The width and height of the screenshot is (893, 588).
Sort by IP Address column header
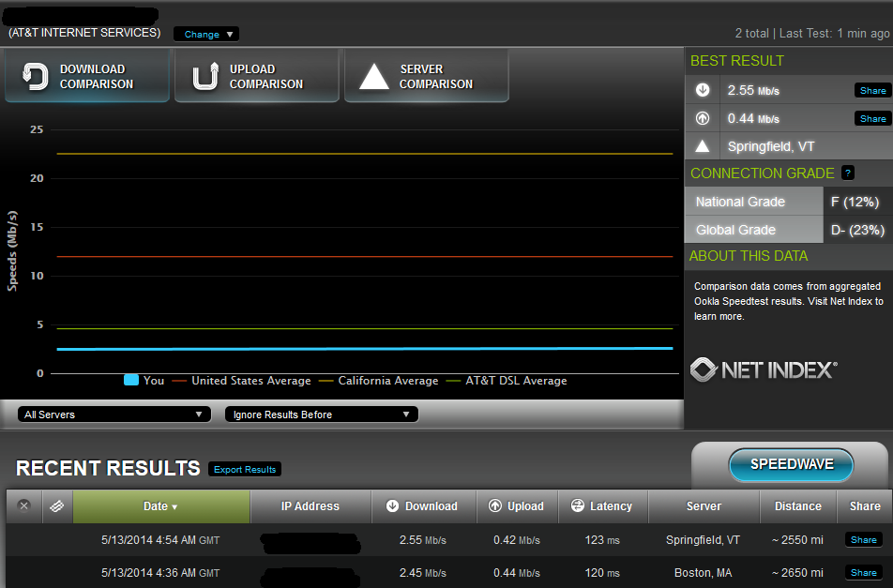tap(310, 506)
